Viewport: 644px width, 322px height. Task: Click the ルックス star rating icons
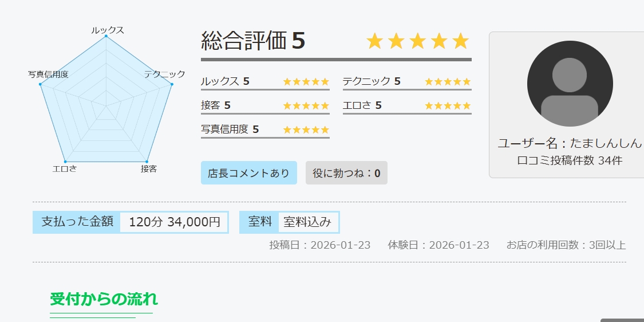306,81
